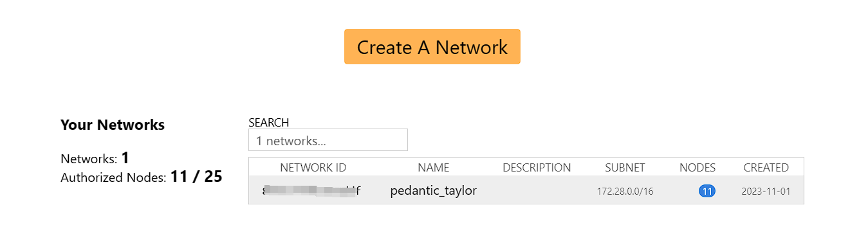Click the Your Networks heading
The width and height of the screenshot is (868, 232).
coord(113,125)
